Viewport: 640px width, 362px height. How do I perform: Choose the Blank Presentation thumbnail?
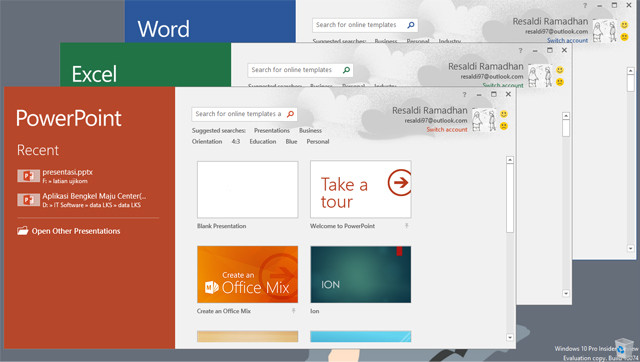tap(247, 189)
